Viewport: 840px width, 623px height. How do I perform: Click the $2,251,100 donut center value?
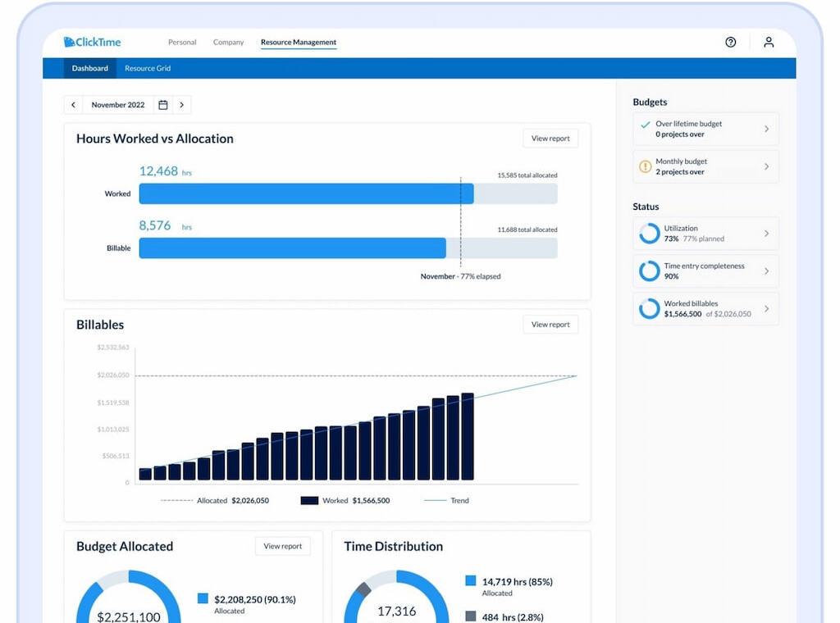coord(129,616)
